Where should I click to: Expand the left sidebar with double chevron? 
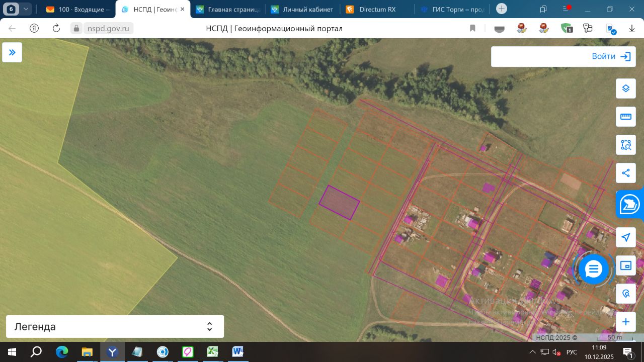12,52
